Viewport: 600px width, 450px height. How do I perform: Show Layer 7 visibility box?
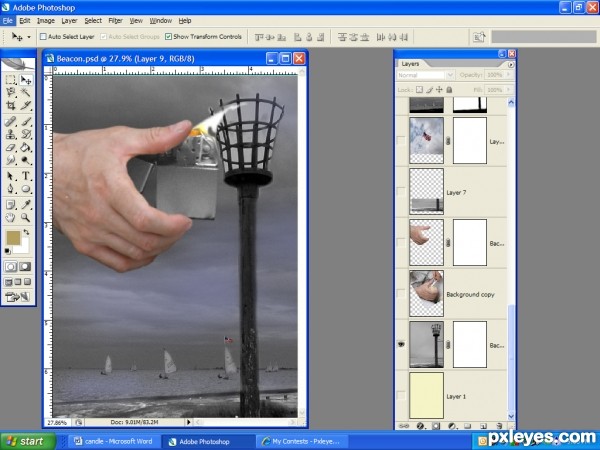pos(401,191)
